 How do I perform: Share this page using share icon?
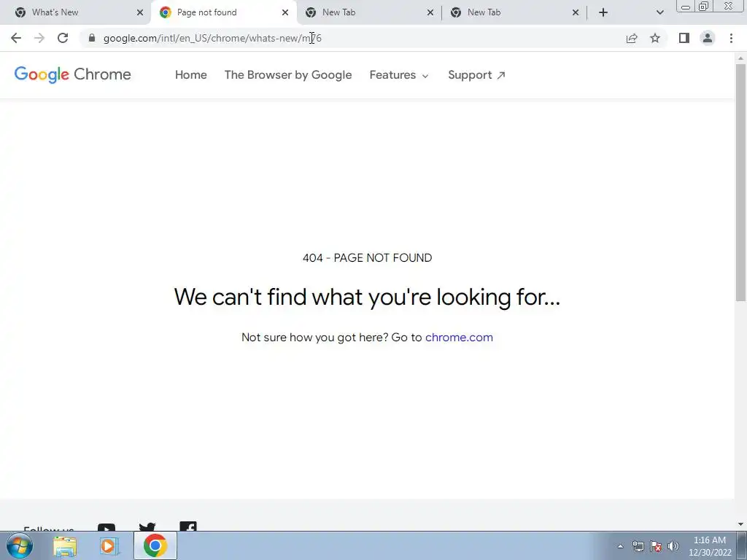point(632,38)
